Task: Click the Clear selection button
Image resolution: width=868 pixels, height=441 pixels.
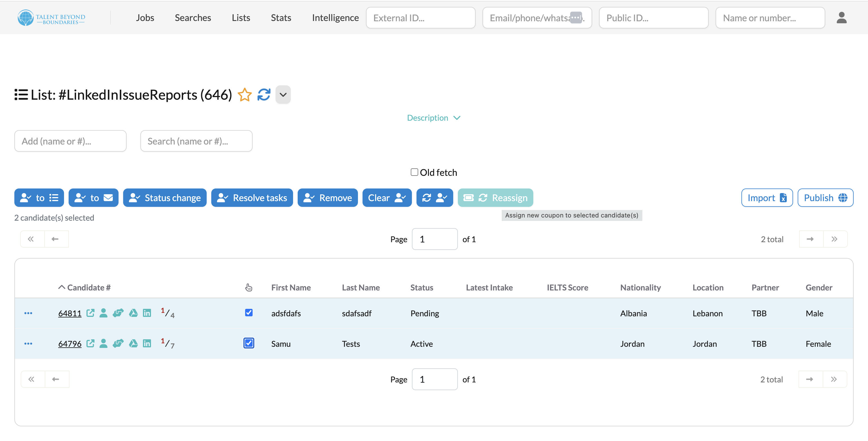Action: pos(387,198)
